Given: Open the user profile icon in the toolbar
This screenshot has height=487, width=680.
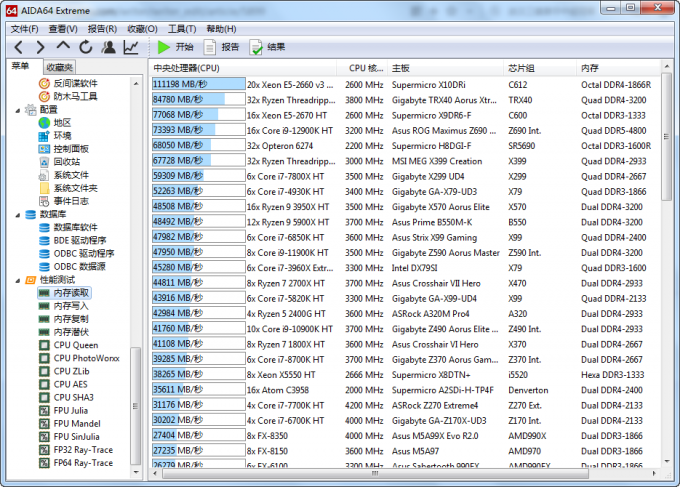Looking at the screenshot, I should 108,47.
